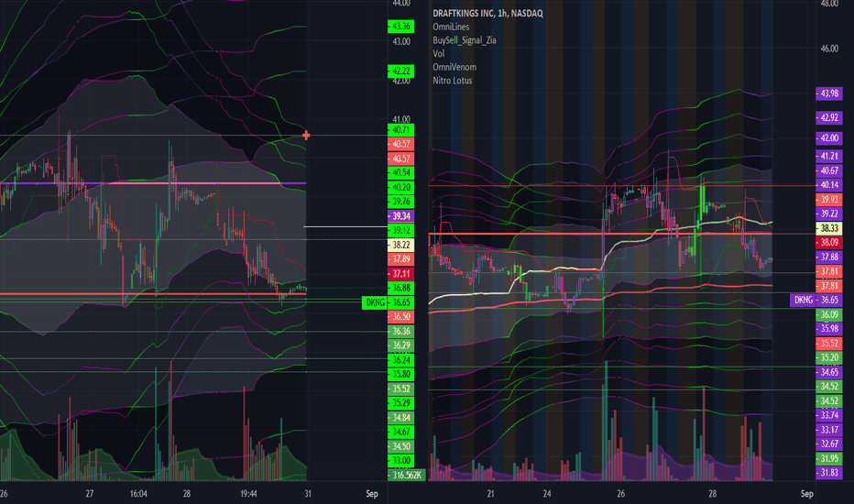Image resolution: width=854 pixels, height=504 pixels.
Task: Click the 39.76 green price label
Action: coord(400,202)
